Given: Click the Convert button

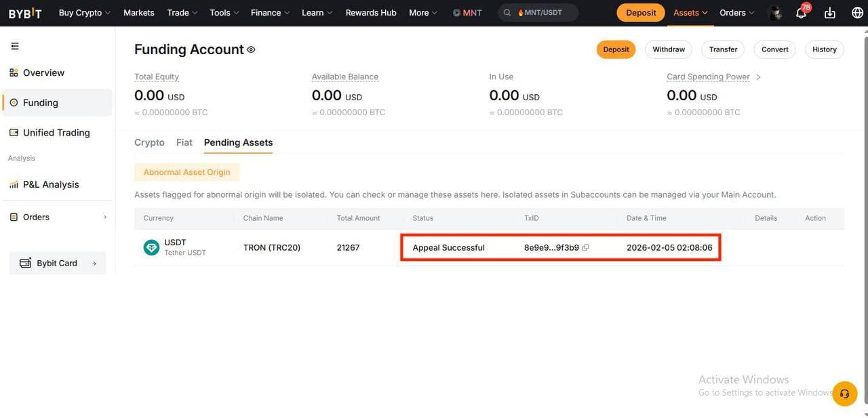Looking at the screenshot, I should [775, 49].
